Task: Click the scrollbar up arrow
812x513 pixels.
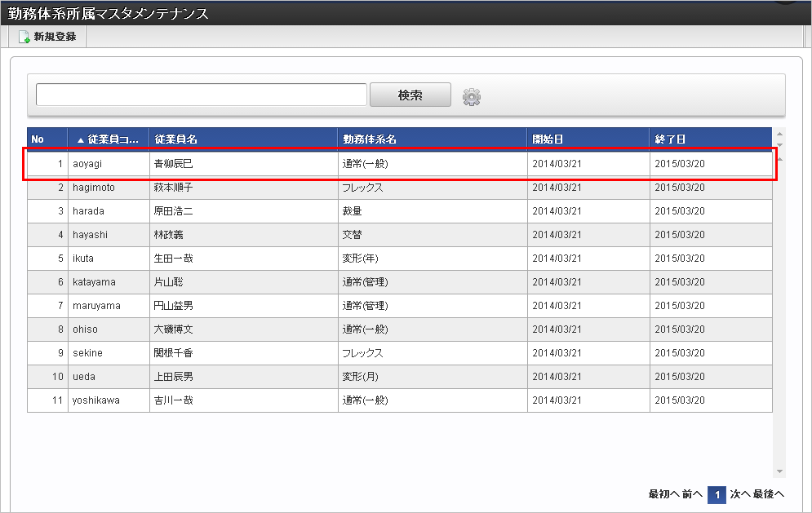Action: [x=780, y=132]
